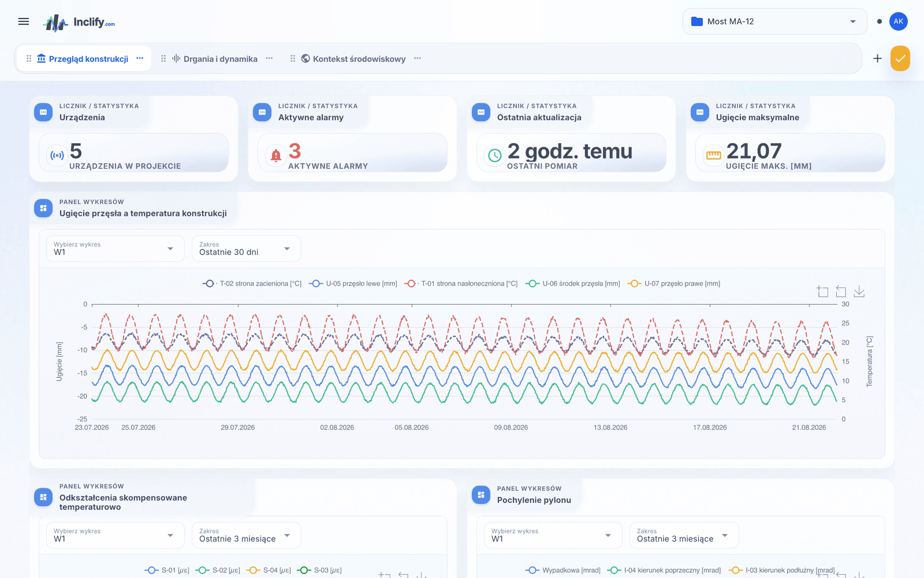Toggle I-04 kierunek poprzeczny series
The width and height of the screenshot is (924, 578).
(664, 570)
